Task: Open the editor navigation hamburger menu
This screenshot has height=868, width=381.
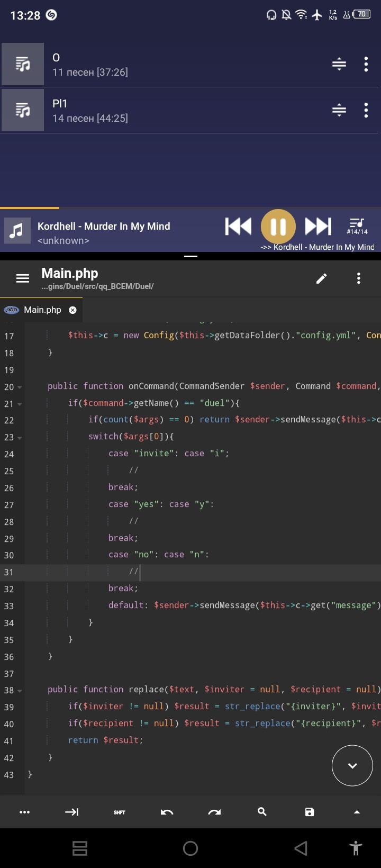Action: [x=23, y=278]
